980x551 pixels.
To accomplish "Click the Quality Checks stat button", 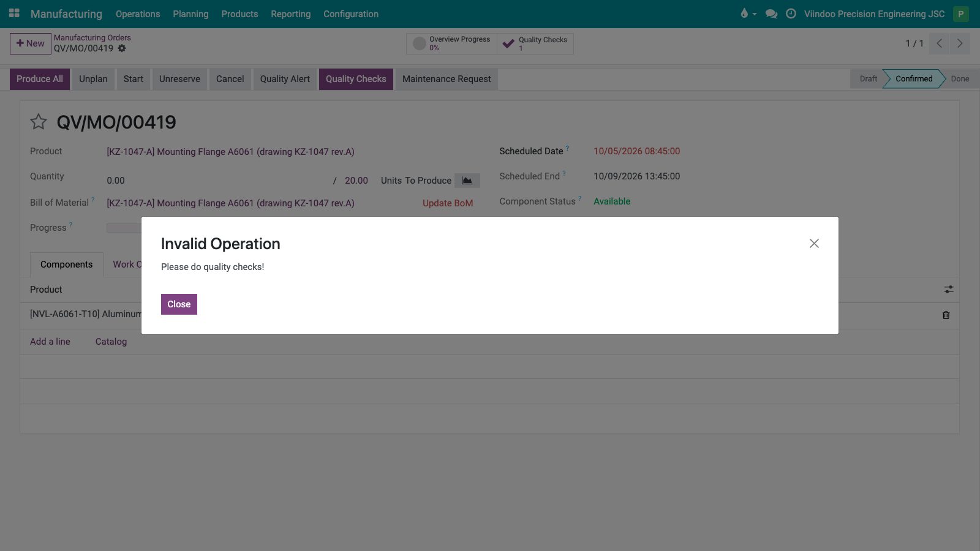I will (x=535, y=43).
